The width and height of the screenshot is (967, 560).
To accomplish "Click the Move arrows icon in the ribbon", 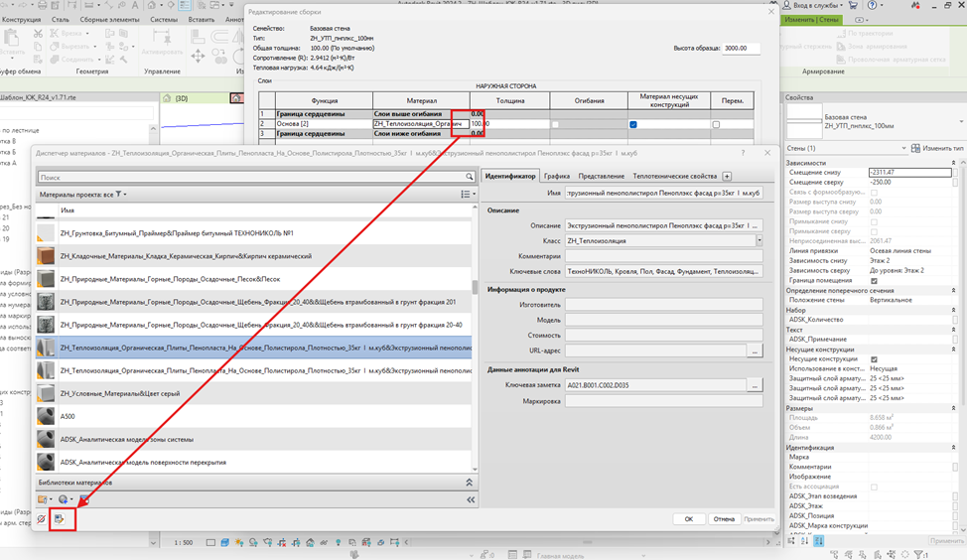I will click(x=198, y=57).
